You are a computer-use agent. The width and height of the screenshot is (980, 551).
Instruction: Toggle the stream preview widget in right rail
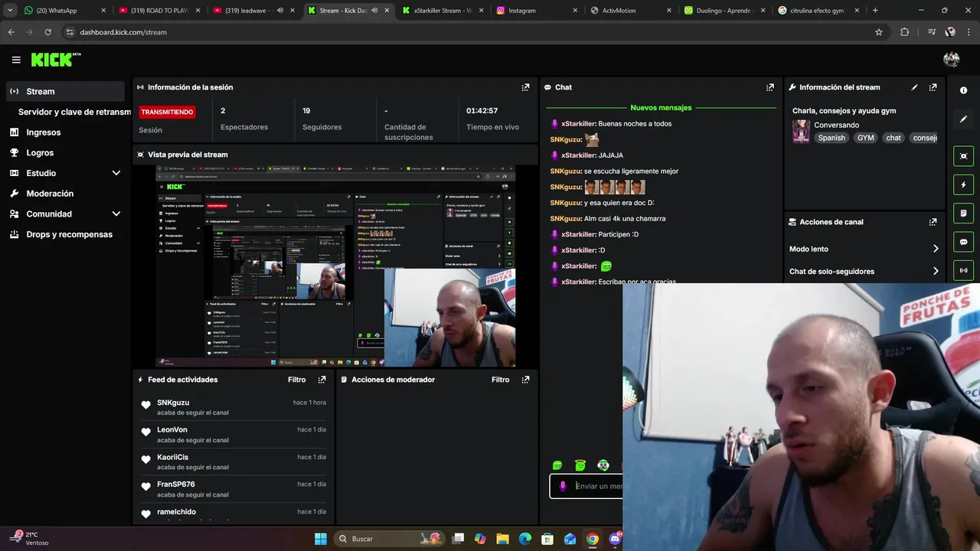963,156
